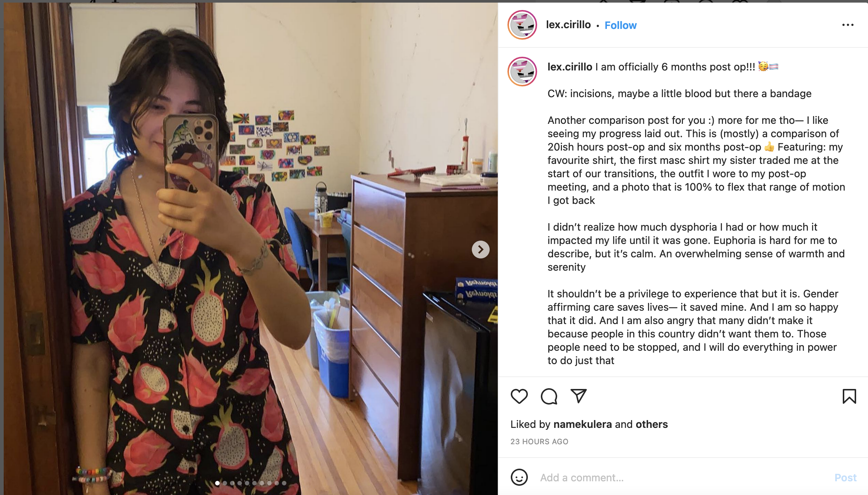Click the Add a comment field
This screenshot has height=495, width=868.
tap(683, 478)
